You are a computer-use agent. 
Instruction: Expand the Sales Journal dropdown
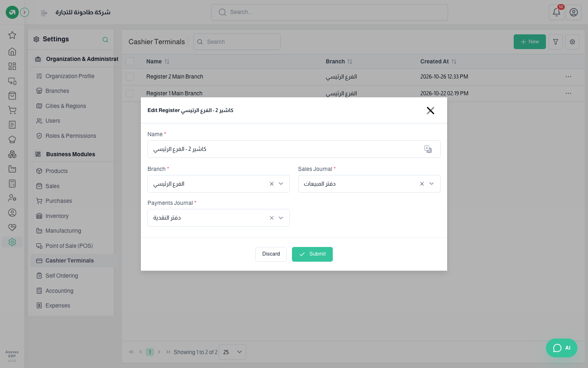(432, 184)
